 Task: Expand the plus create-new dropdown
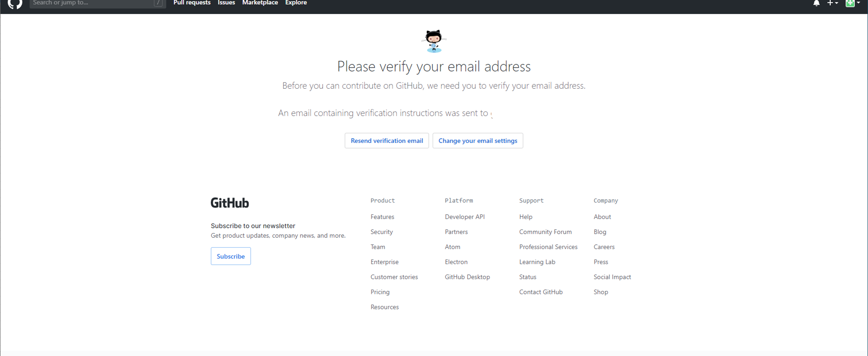click(x=832, y=3)
